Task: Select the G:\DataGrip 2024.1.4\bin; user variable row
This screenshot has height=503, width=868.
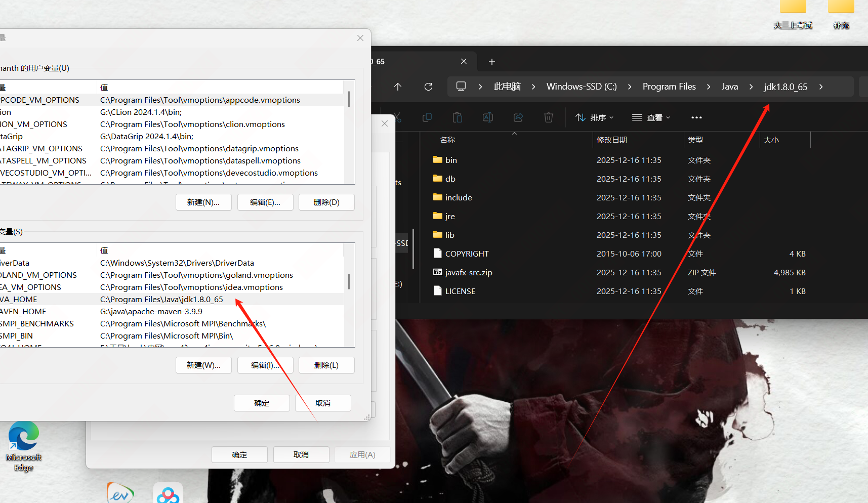Action: pyautogui.click(x=172, y=136)
